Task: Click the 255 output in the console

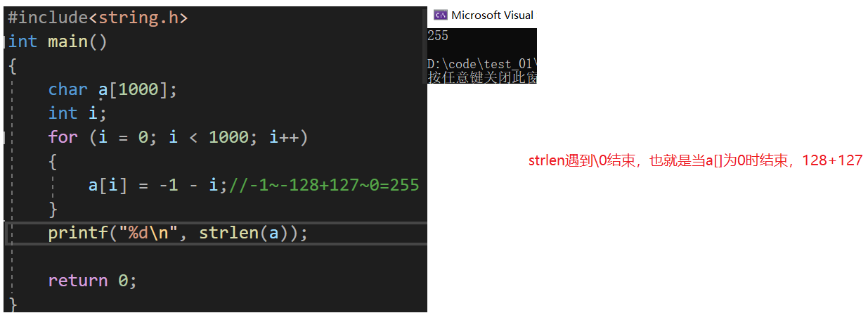Action: (438, 36)
